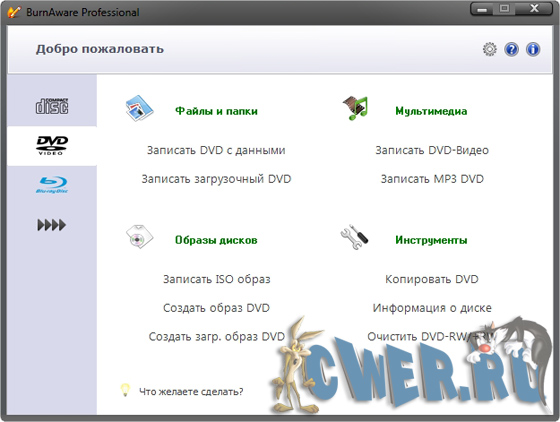Open Информация о диске
Screen dimensions: 560x422
click(x=432, y=308)
